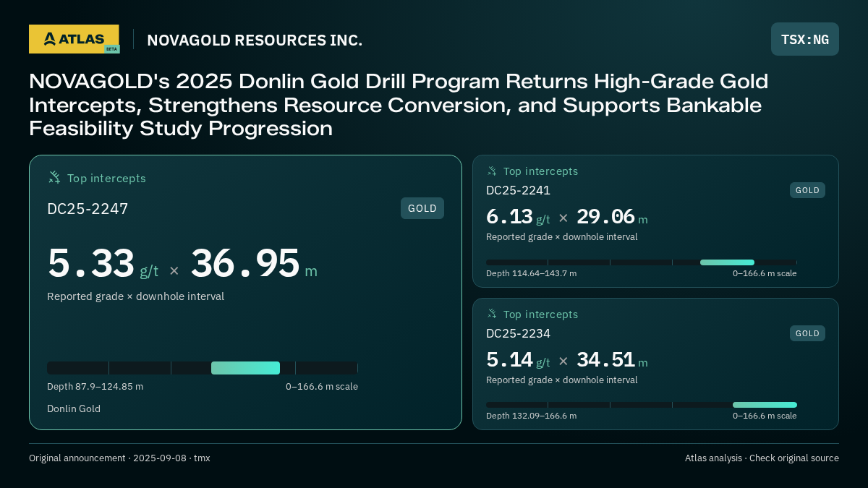
Task: Click 'Reported grade × downhole interval' under DC25-2241
Action: 561,237
